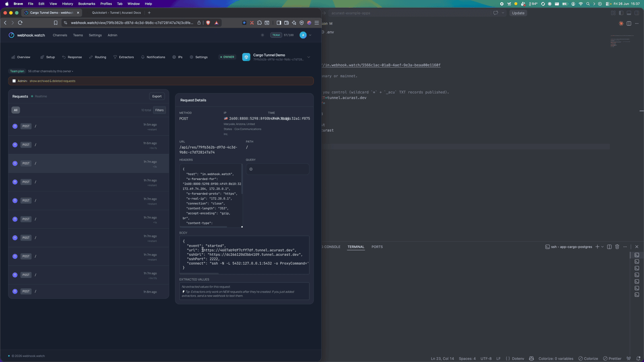
Task: Open the user avatar A account menu
Action: (303, 35)
